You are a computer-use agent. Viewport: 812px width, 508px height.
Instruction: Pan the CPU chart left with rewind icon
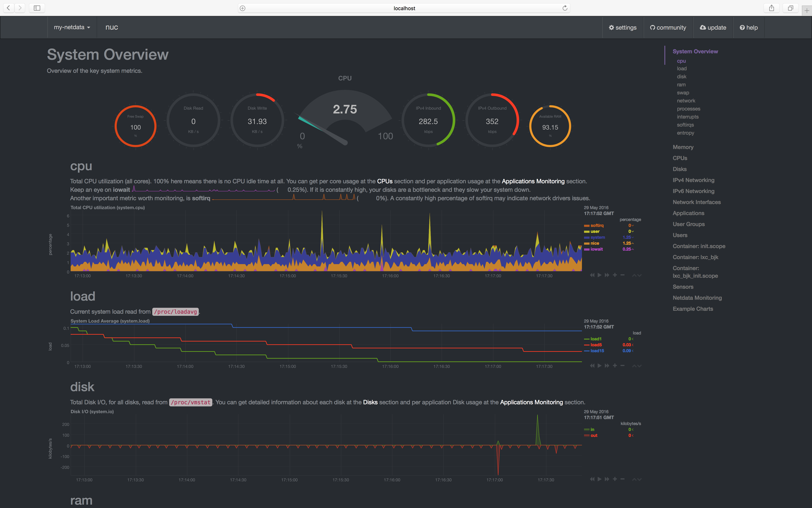click(x=592, y=275)
